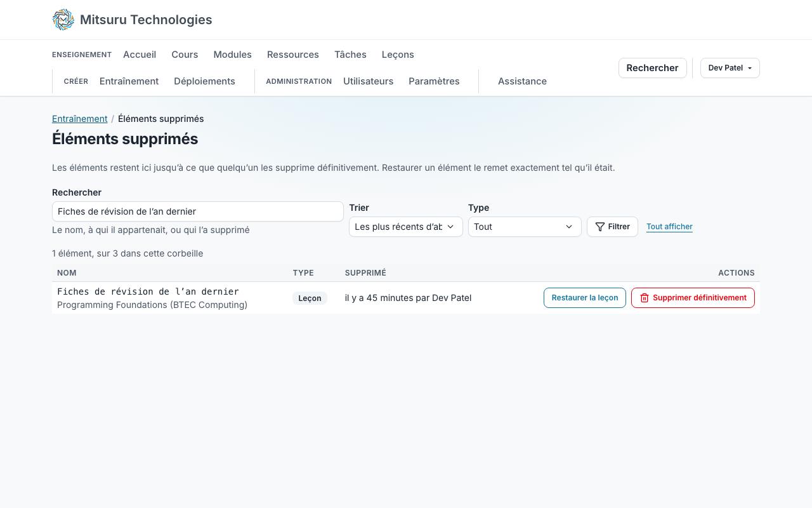
Task: Click 'il y a 45 minutes par Dev Patel'
Action: click(408, 298)
